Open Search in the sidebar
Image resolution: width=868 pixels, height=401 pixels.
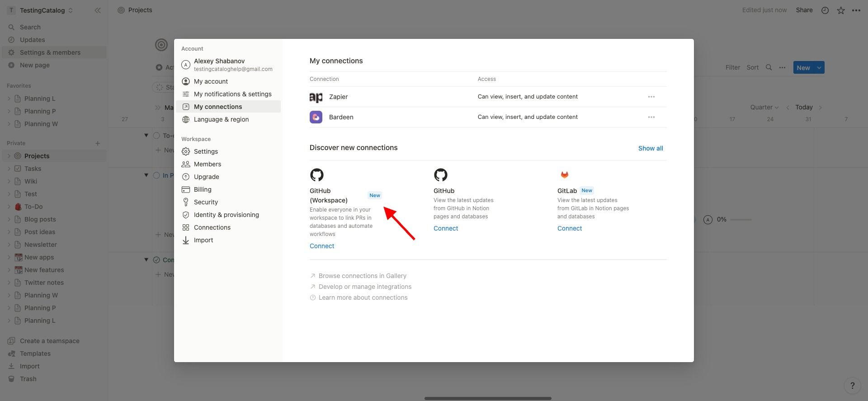tap(54, 27)
